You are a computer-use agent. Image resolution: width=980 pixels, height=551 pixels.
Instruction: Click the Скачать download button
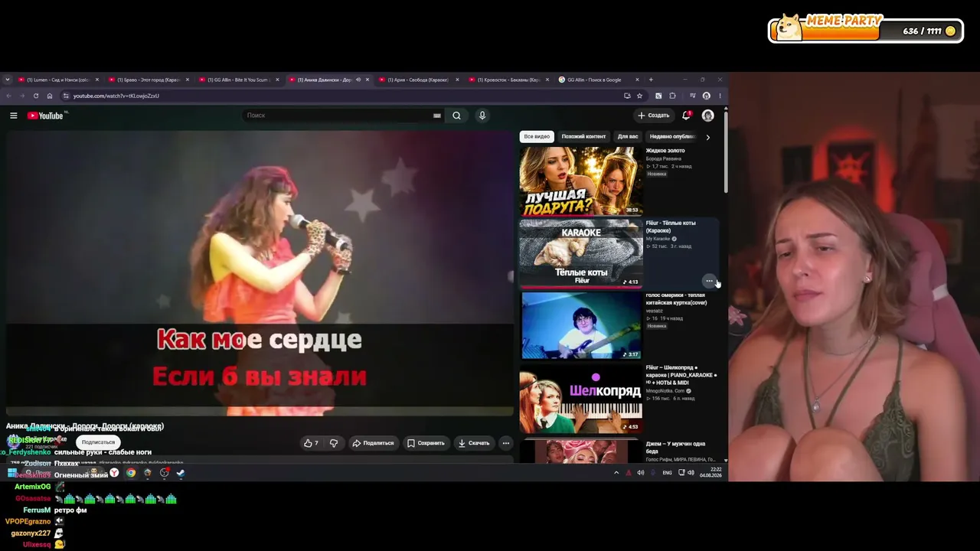pos(473,443)
